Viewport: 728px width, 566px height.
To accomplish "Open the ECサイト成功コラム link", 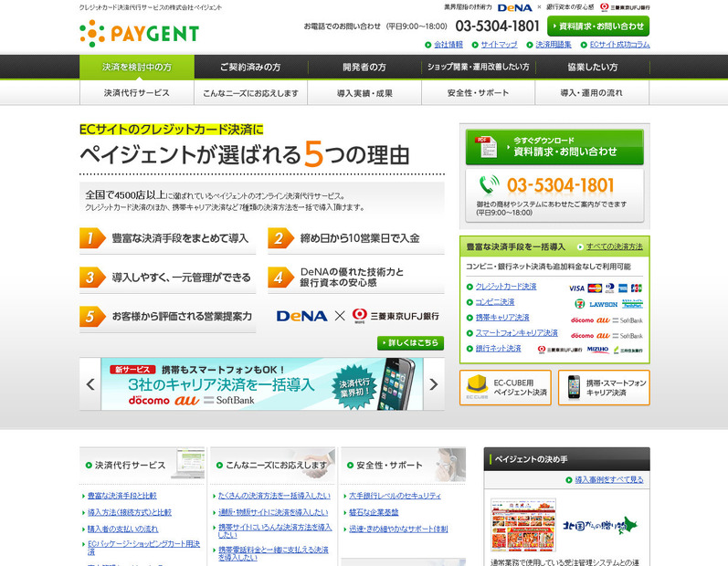I will (620, 45).
